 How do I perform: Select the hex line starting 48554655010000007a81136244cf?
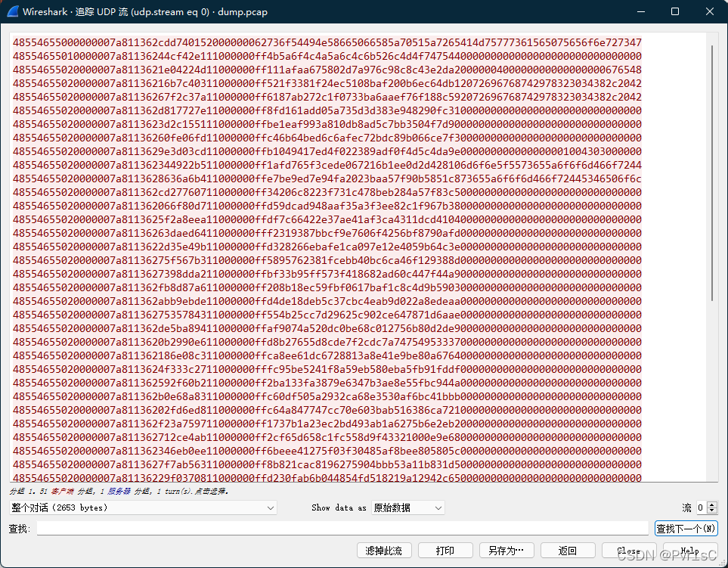coord(327,56)
